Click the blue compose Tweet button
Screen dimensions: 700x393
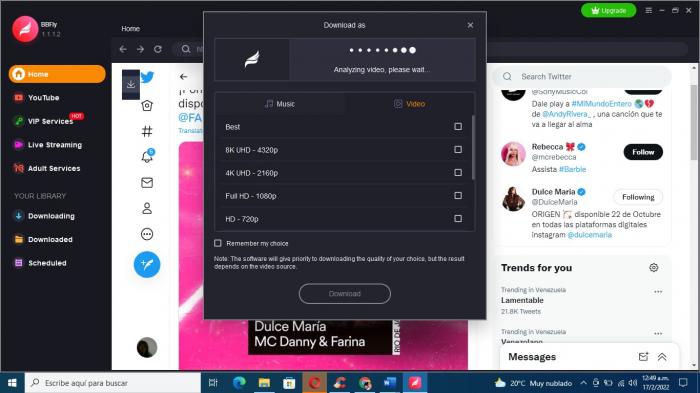[x=147, y=264]
